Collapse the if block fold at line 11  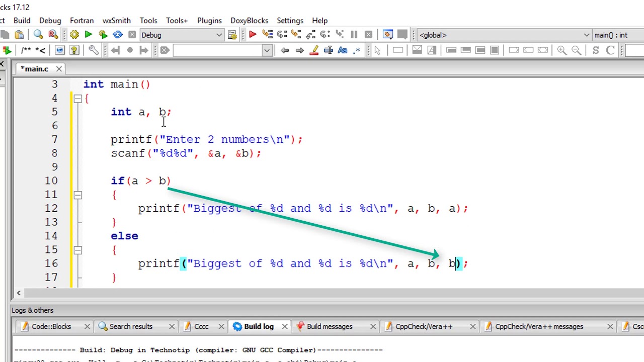(77, 195)
